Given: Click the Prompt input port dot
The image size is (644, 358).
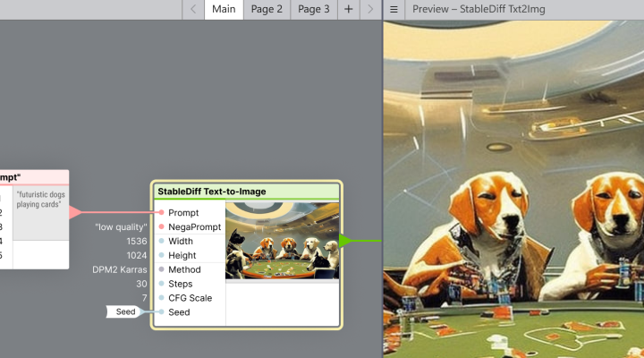Looking at the screenshot, I should coord(161,213).
